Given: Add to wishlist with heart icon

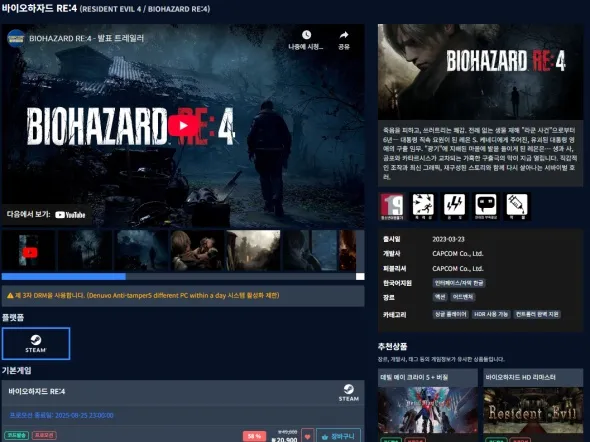Looking at the screenshot, I should 307,436.
